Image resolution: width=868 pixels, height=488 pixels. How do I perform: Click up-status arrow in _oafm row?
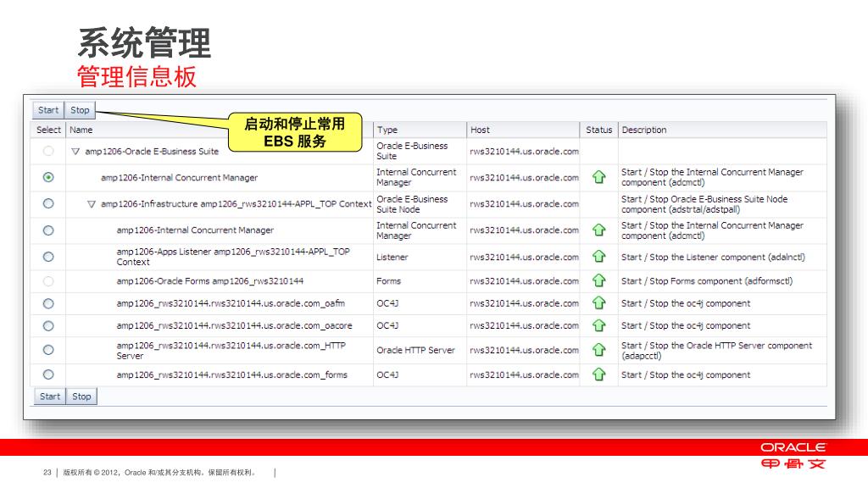coord(599,303)
